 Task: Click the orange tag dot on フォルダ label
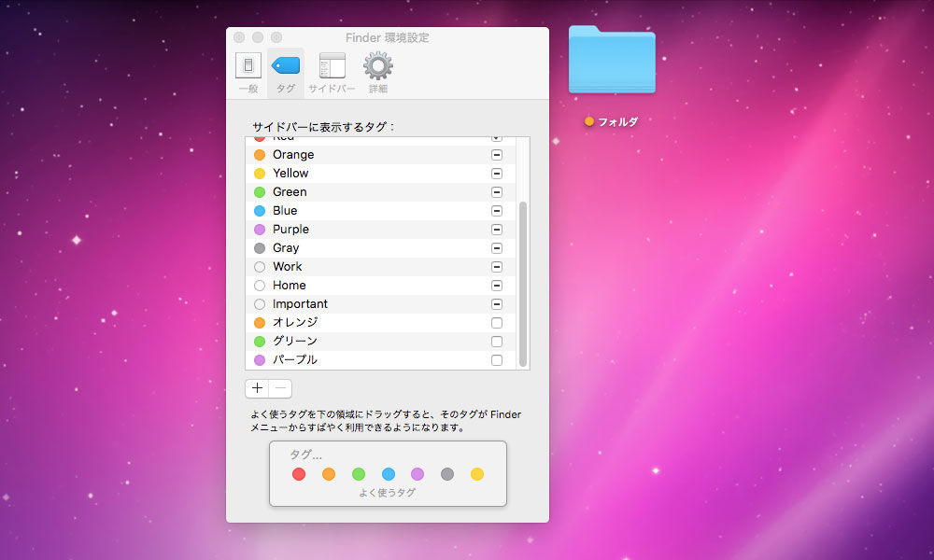point(589,121)
